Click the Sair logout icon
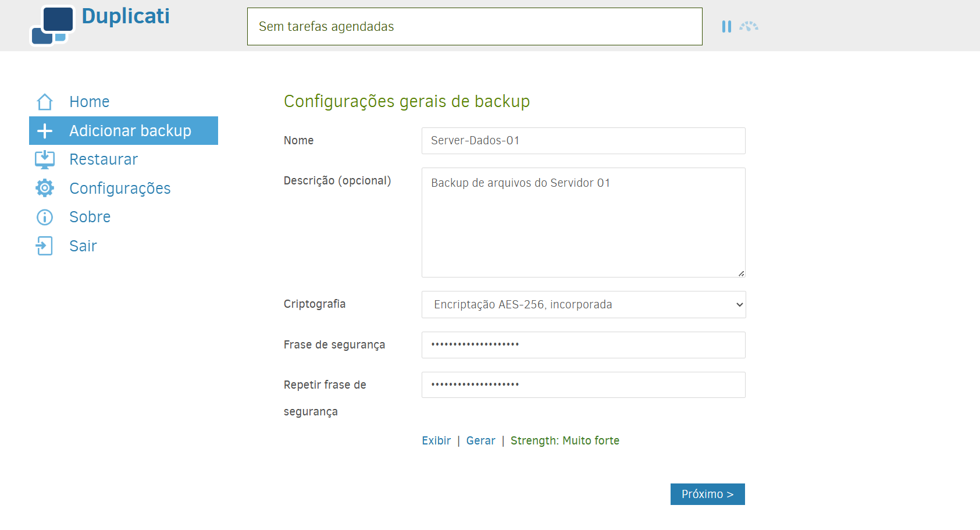Image resolution: width=980 pixels, height=530 pixels. (x=45, y=246)
